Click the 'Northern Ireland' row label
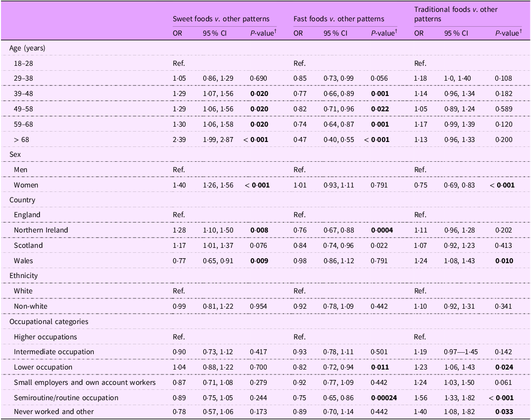 [x=41, y=230]
